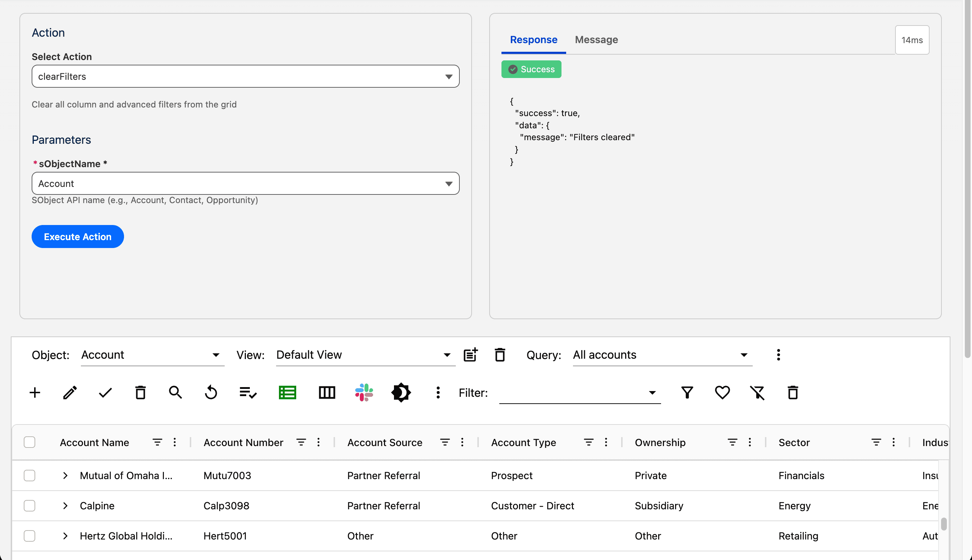Click the pencil edit icon in toolbar

tap(70, 393)
